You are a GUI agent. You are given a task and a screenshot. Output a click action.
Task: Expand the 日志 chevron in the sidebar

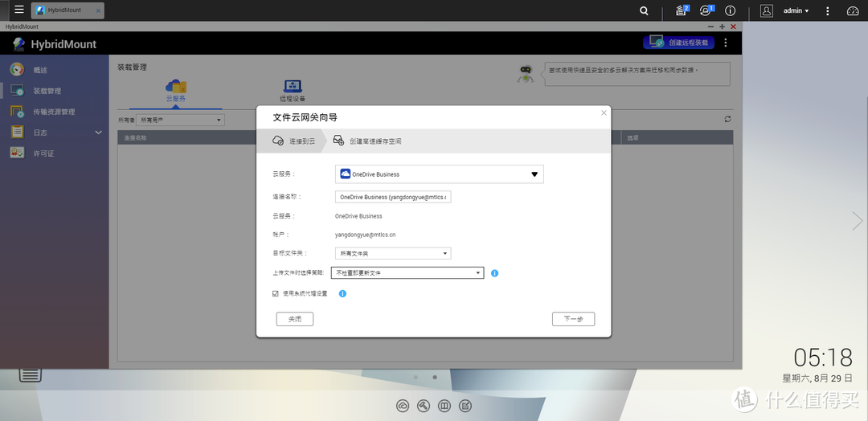pos(99,133)
